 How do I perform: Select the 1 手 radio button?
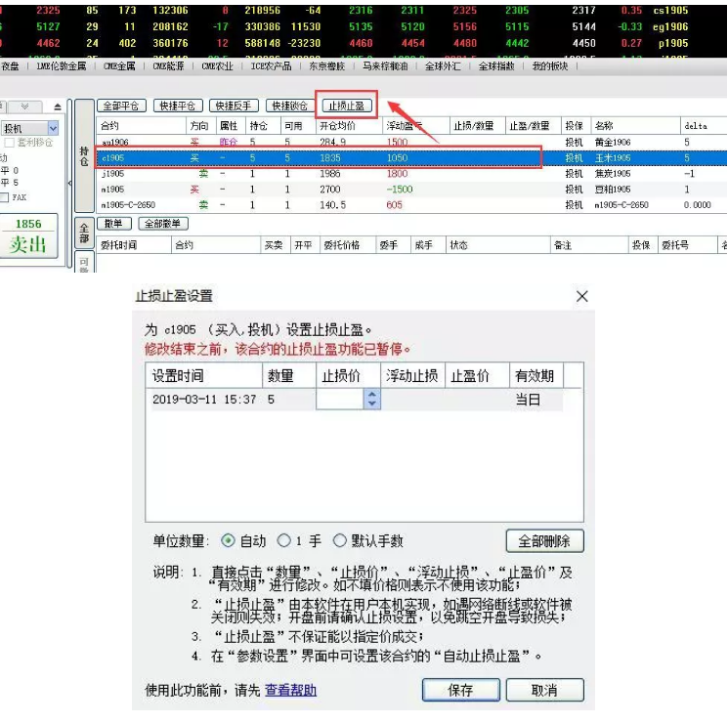pos(284,540)
